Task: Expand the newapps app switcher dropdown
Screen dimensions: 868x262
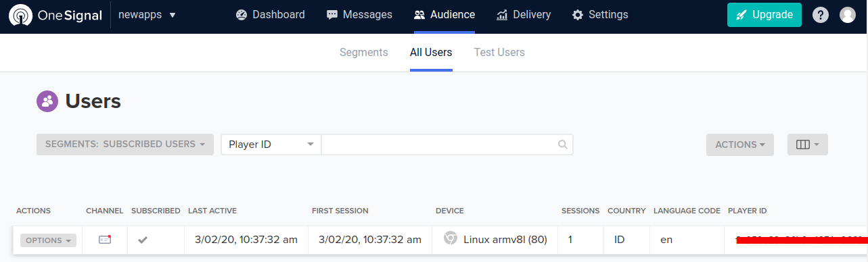Action: click(147, 15)
